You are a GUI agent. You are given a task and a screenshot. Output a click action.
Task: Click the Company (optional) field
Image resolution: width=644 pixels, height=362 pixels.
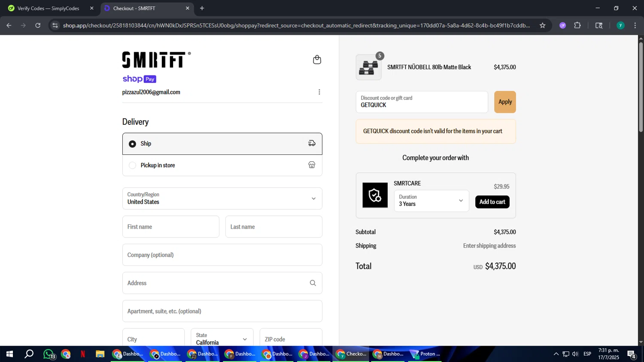tap(222, 255)
